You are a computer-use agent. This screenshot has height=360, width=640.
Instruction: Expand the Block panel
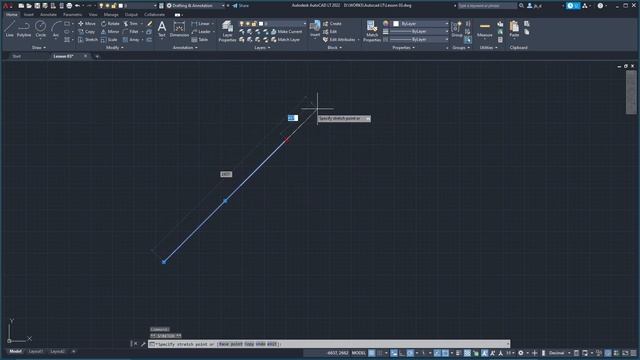point(334,48)
